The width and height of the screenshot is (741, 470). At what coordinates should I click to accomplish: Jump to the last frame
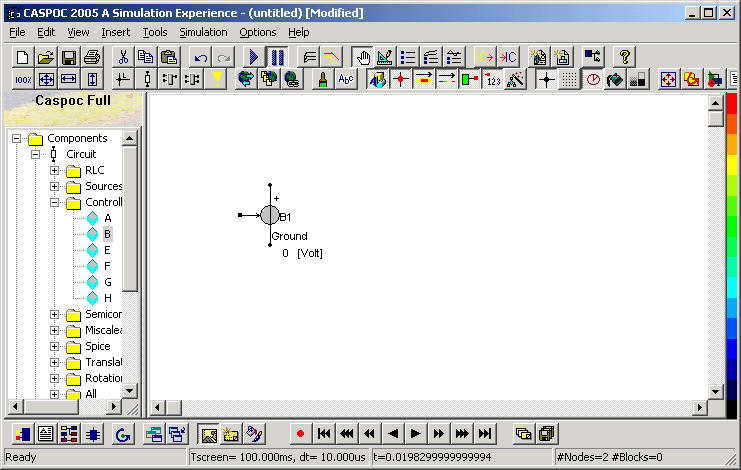485,434
